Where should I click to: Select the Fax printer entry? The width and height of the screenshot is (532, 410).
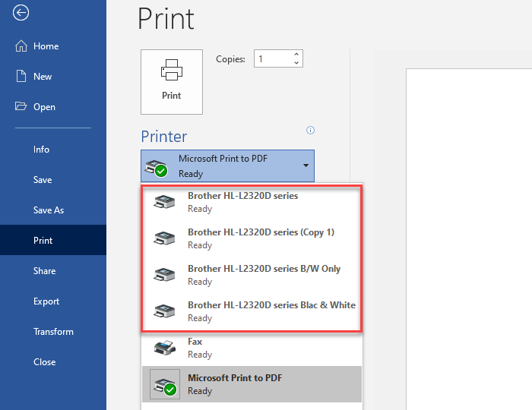pyautogui.click(x=252, y=348)
